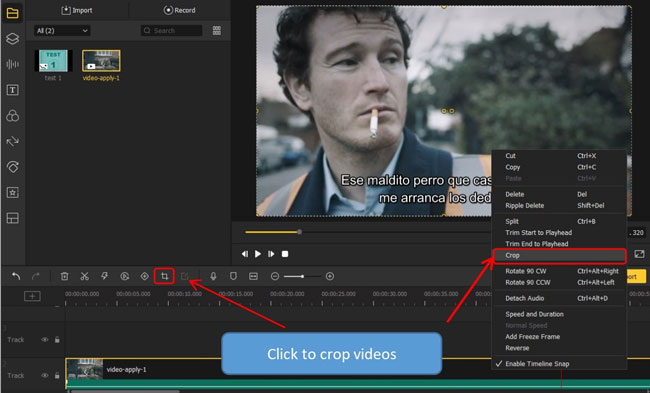650x393 pixels.
Task: Click the Voiceover microphone icon
Action: pos(213,276)
